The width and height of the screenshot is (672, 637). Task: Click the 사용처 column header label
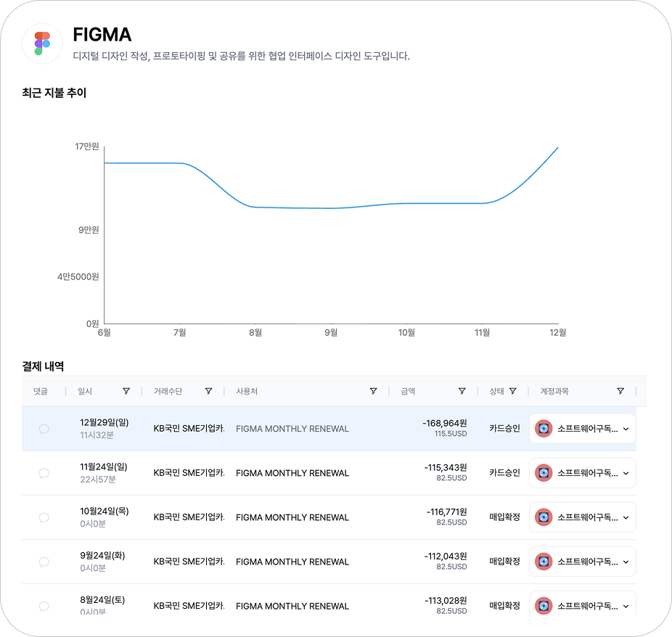[247, 391]
